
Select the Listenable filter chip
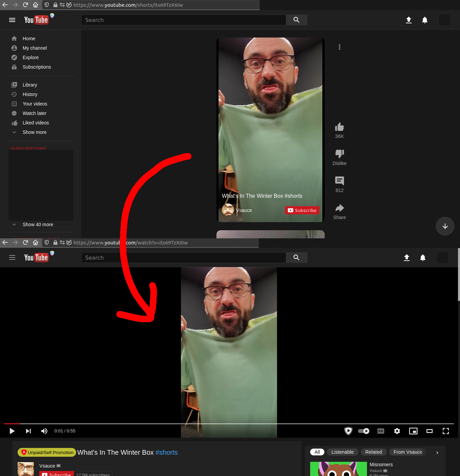[x=342, y=452]
